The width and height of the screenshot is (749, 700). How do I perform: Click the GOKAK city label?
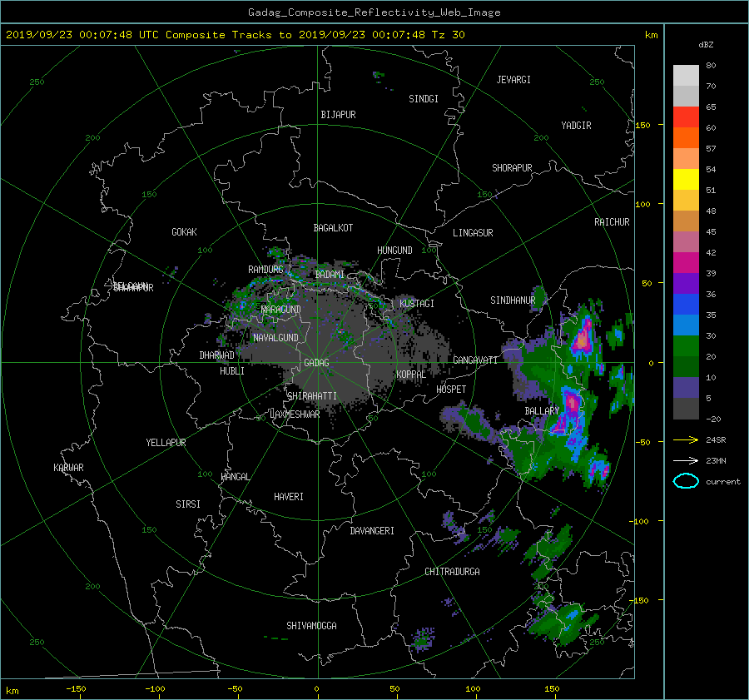pos(185,232)
